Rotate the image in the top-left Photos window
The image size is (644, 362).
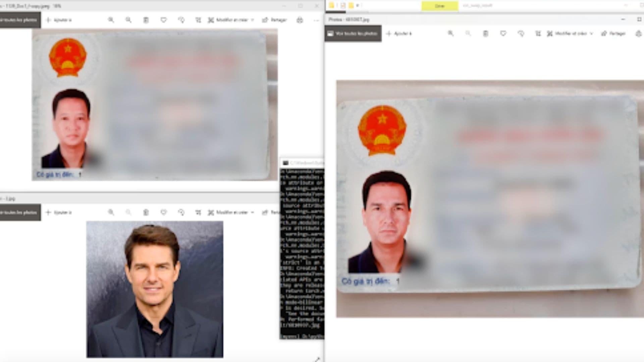click(x=181, y=20)
